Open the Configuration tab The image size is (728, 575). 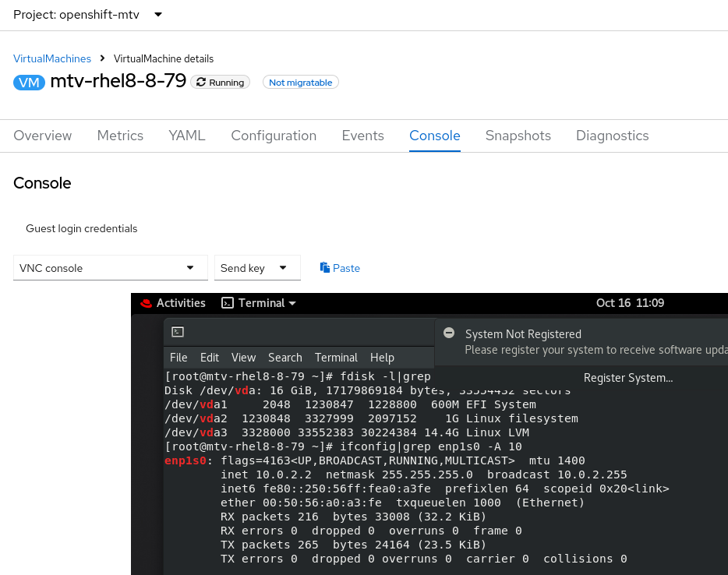point(274,136)
